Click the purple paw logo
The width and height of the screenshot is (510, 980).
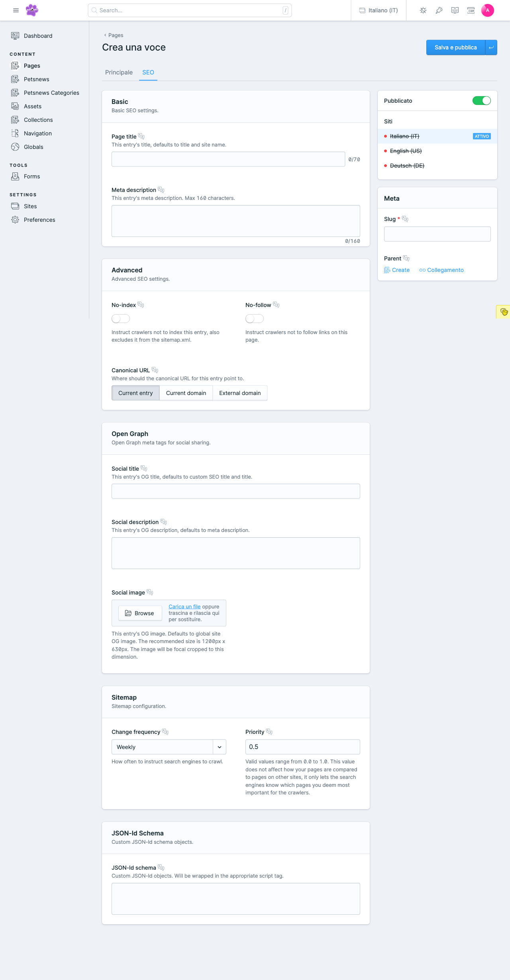click(x=32, y=10)
